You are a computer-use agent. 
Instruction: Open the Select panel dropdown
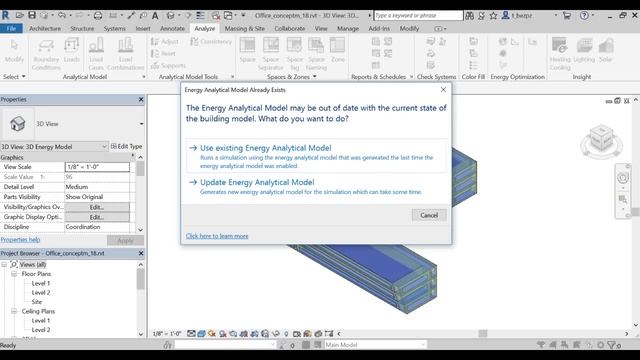(14, 77)
